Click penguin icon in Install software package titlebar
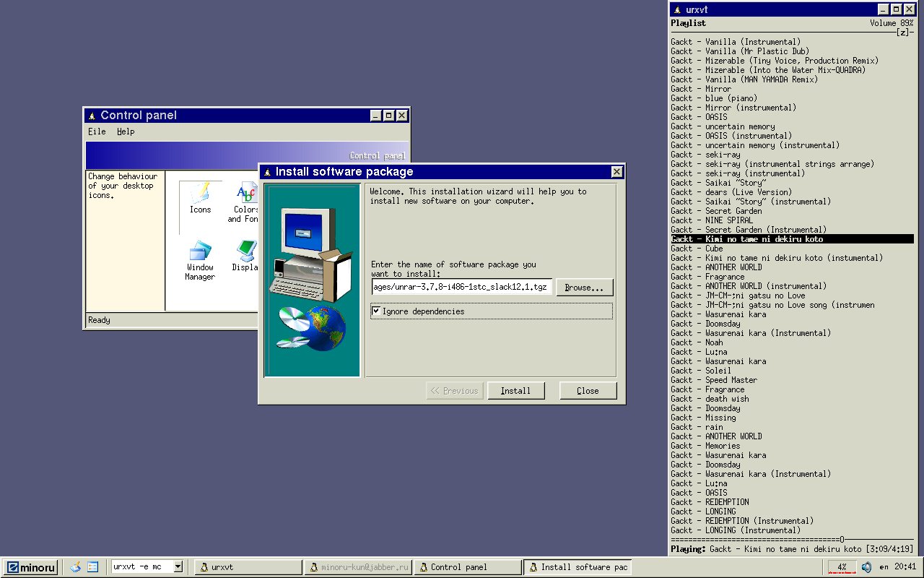The image size is (924, 578). click(x=267, y=172)
